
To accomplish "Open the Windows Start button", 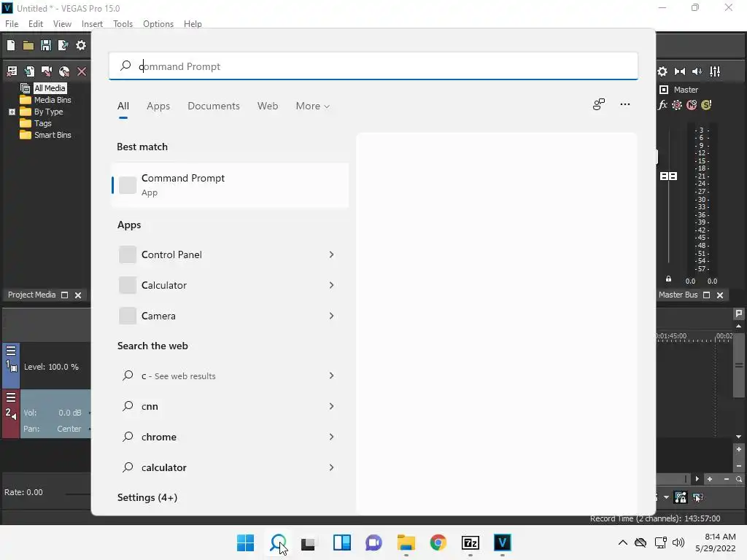I will click(x=245, y=542).
